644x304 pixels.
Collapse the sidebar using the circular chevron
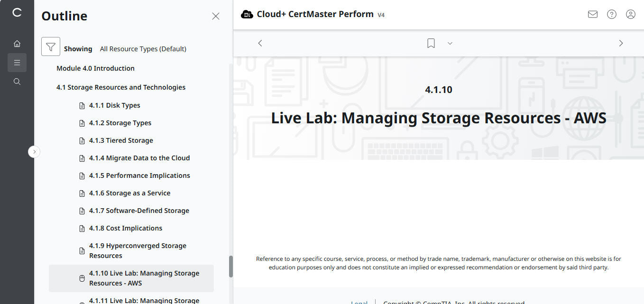tap(34, 151)
